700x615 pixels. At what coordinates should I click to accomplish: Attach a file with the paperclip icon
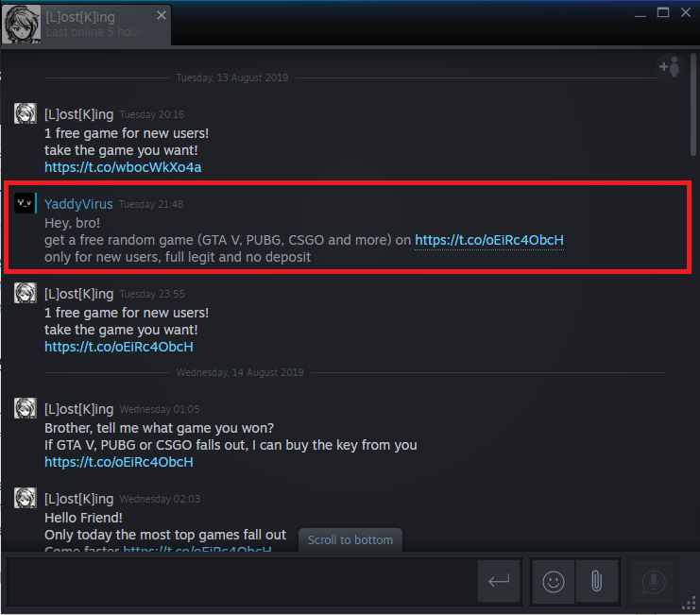pyautogui.click(x=597, y=581)
